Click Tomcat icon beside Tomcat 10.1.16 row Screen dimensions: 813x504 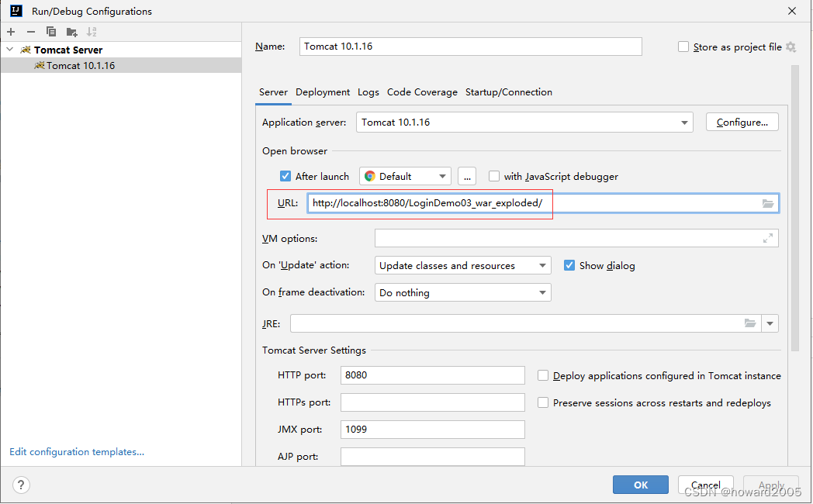(x=40, y=65)
